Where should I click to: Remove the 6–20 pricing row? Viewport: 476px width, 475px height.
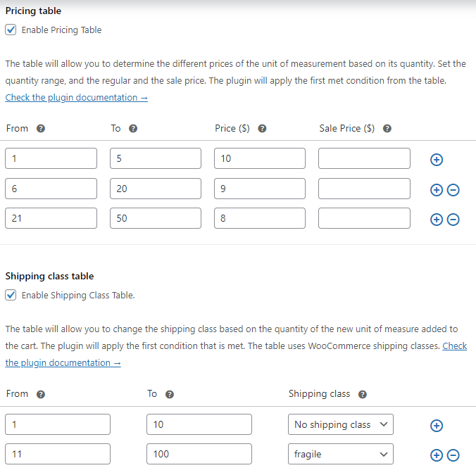(453, 190)
